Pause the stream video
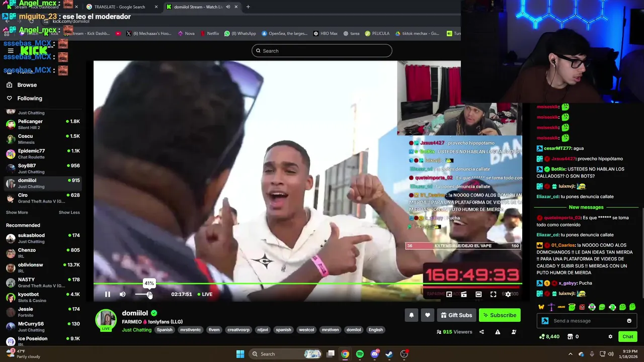 click(x=107, y=294)
